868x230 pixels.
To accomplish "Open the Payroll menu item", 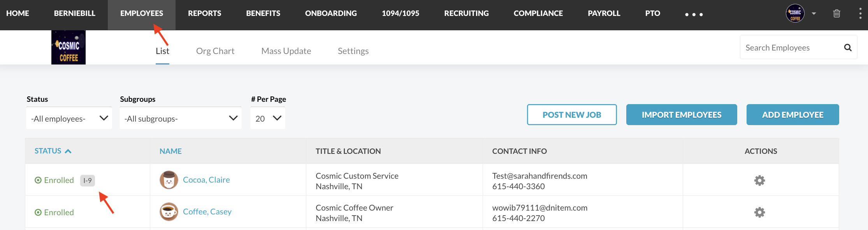I will [x=604, y=13].
